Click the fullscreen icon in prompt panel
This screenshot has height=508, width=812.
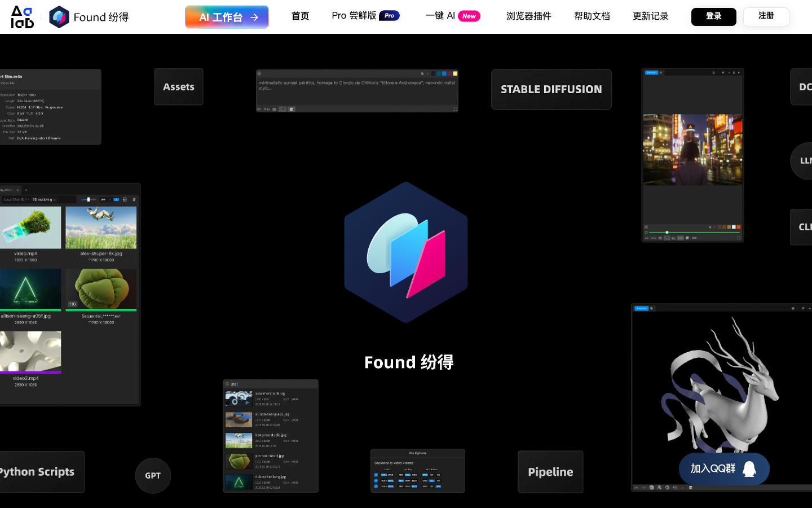coord(455,110)
